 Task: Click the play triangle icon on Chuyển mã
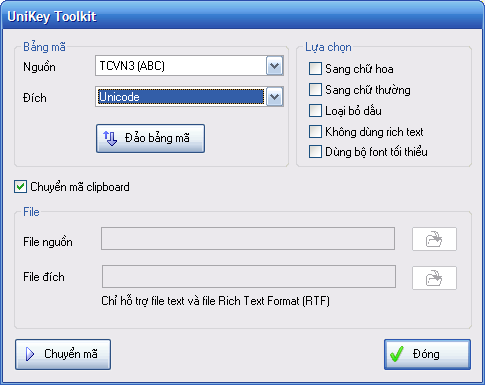(30, 354)
